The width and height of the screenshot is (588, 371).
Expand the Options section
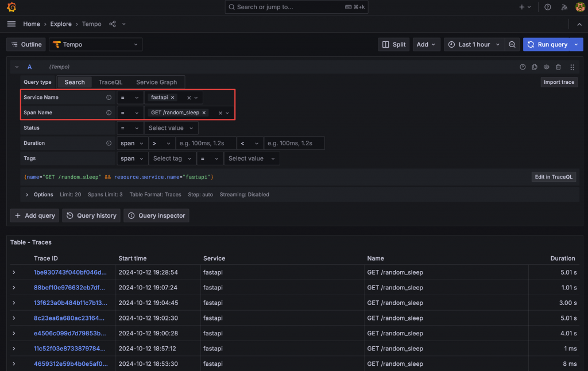tap(27, 195)
